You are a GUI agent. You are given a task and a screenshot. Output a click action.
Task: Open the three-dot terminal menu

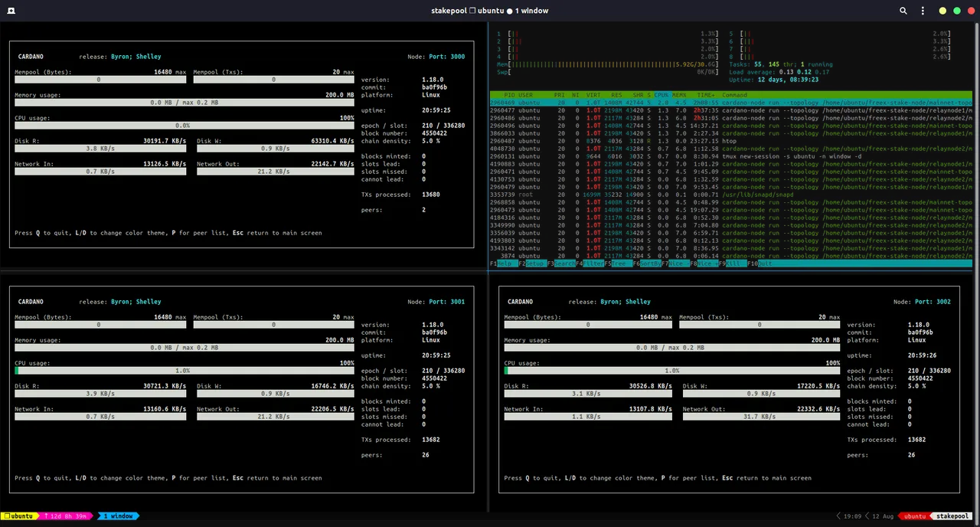tap(923, 11)
